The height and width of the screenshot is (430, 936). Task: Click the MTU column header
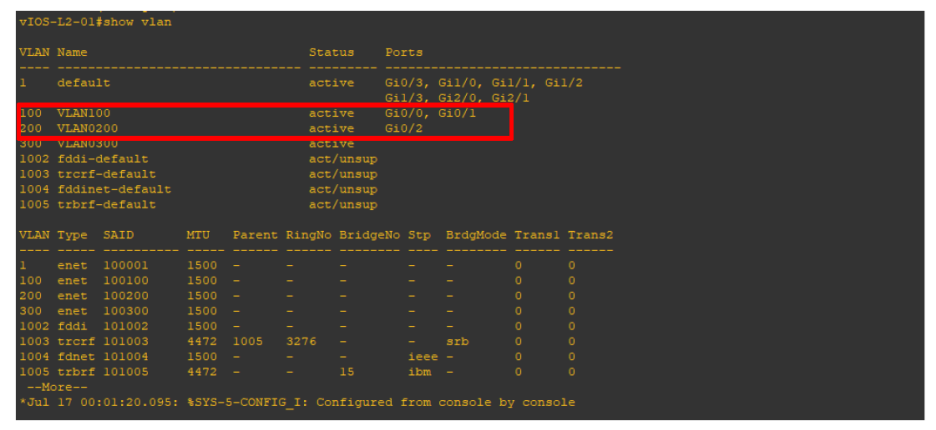tap(198, 235)
